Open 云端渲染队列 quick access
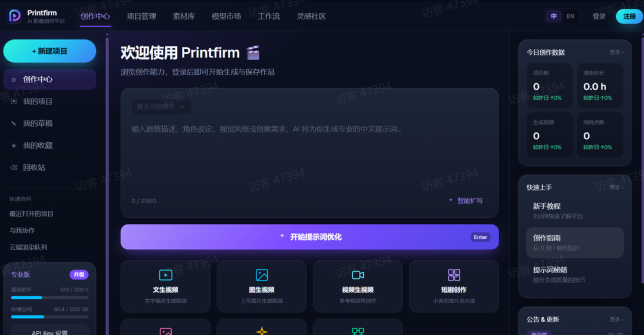Image resolution: width=644 pixels, height=335 pixels. click(29, 247)
